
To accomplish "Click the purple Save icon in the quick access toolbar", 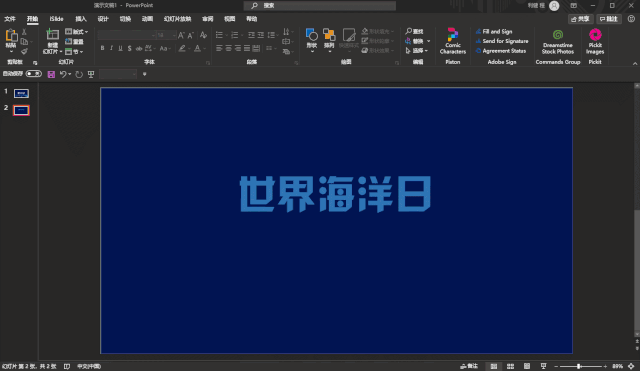I will pos(51,74).
